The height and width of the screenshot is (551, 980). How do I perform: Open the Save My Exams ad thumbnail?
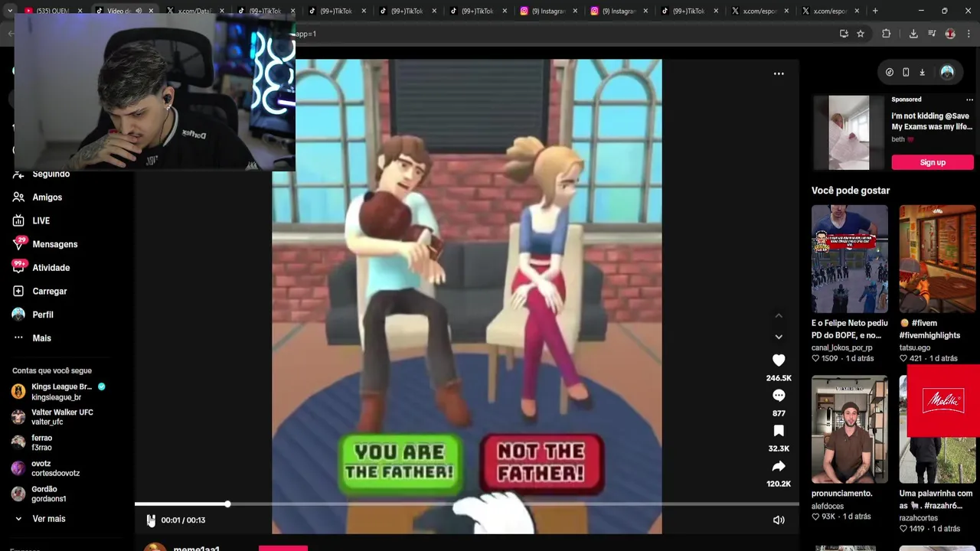849,133
